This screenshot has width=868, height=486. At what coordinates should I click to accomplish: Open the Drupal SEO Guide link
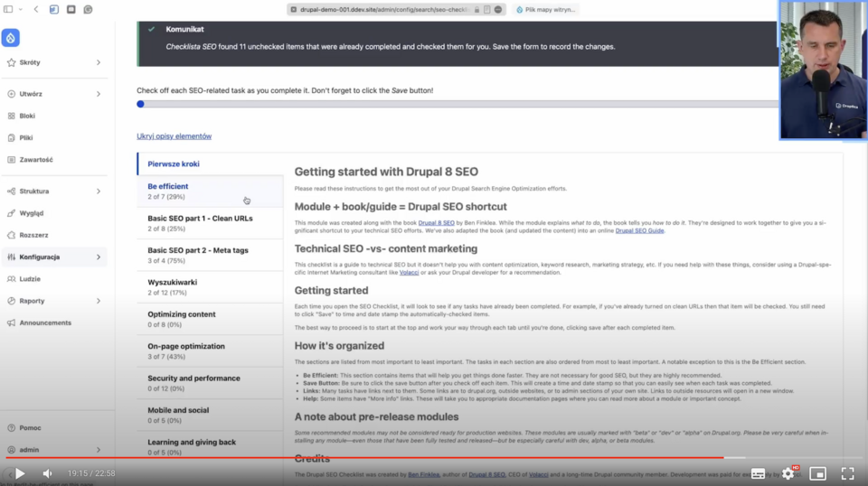coord(639,230)
